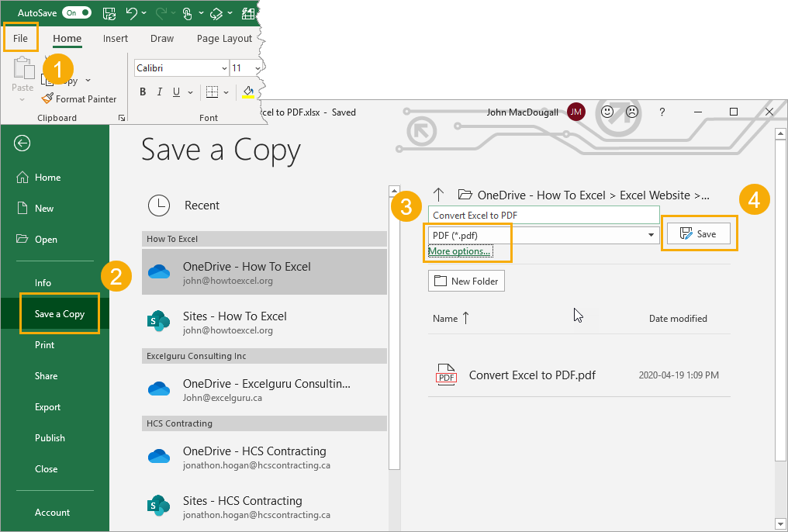
Task: Select Export from the sidebar
Action: click(49, 406)
